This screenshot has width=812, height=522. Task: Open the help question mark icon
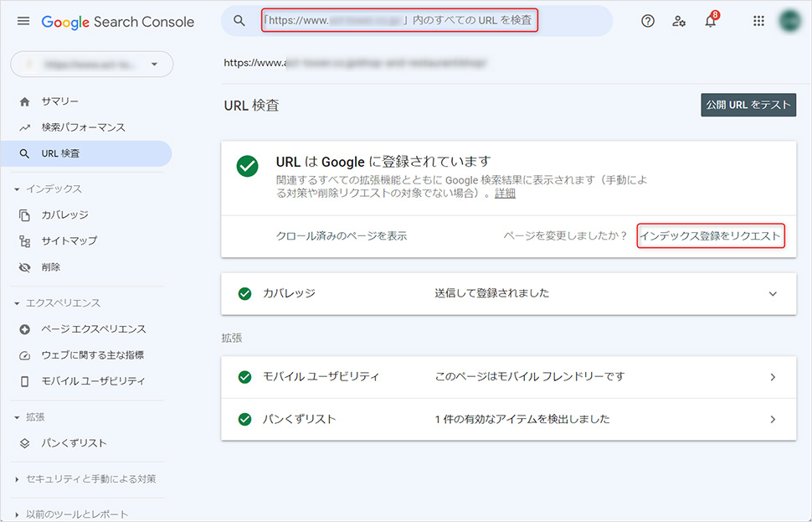[x=647, y=21]
